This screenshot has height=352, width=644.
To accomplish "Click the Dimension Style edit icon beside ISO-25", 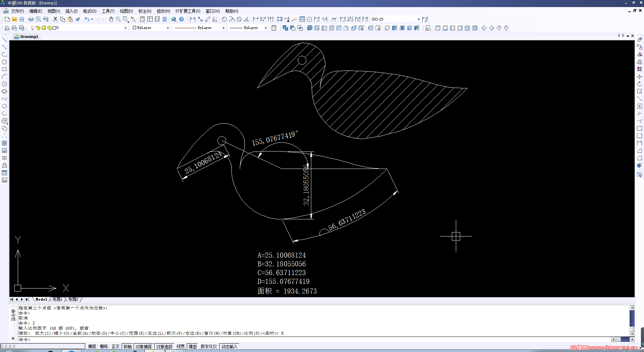I will coord(425,19).
